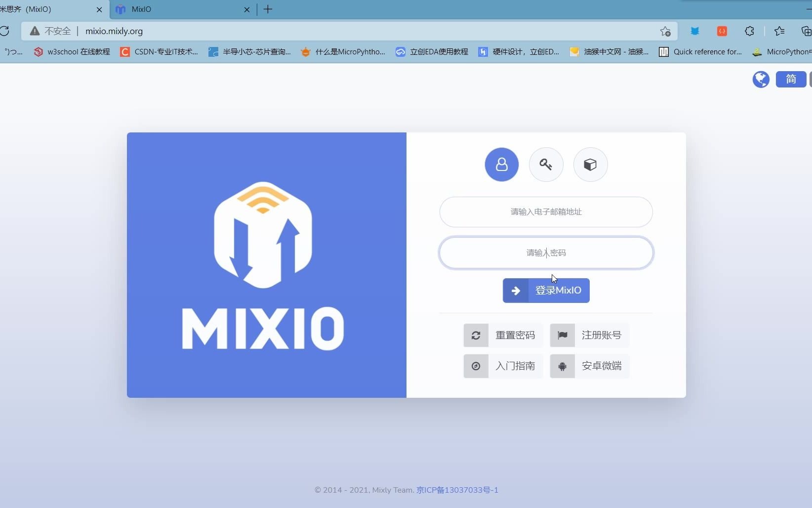
Task: Open the CSDN-专业IT技术 bookmark
Action: tap(159, 52)
